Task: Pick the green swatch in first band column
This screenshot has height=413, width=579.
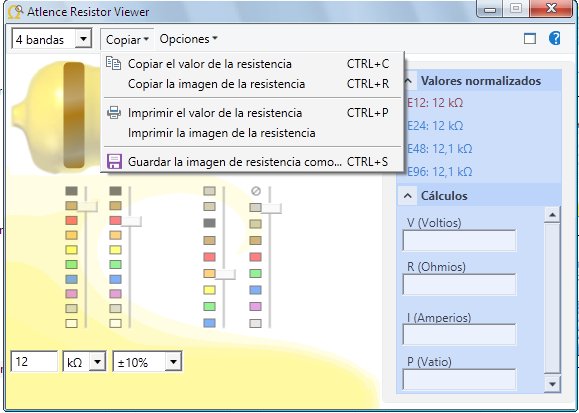Action: 71,264
